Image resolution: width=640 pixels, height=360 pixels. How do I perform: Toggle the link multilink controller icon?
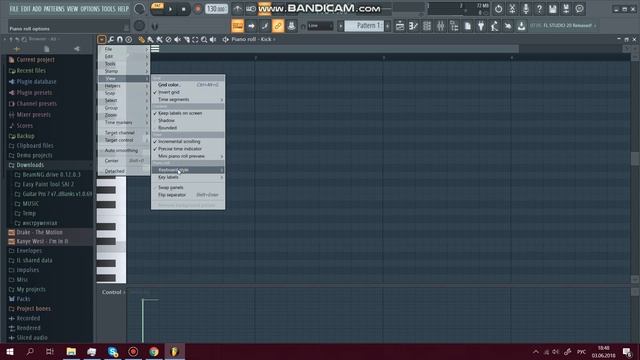click(278, 26)
